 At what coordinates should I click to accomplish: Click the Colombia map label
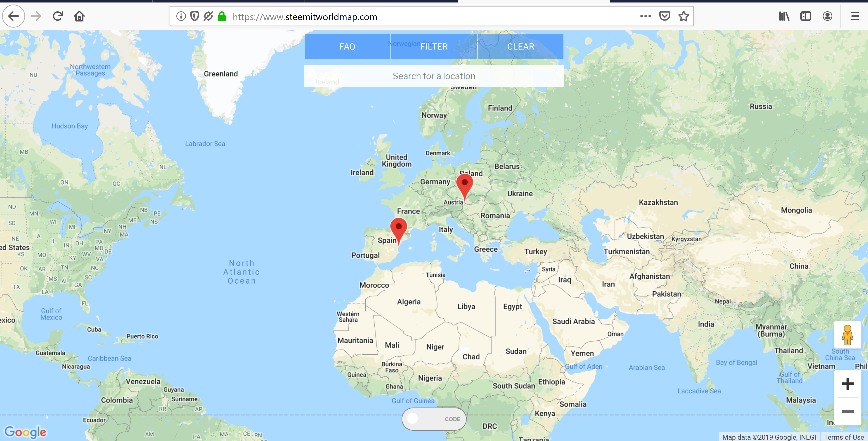(x=117, y=400)
